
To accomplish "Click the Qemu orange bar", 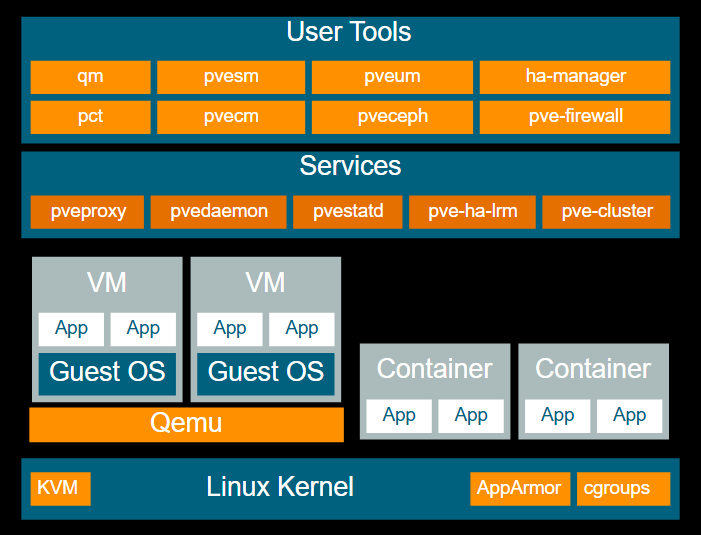I will 186,424.
